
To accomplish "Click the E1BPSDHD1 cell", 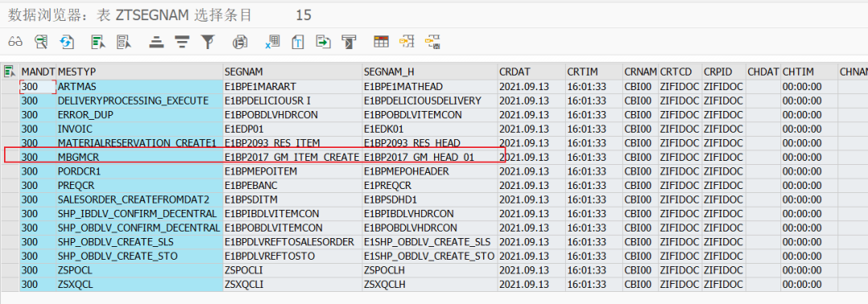I will click(x=429, y=199).
